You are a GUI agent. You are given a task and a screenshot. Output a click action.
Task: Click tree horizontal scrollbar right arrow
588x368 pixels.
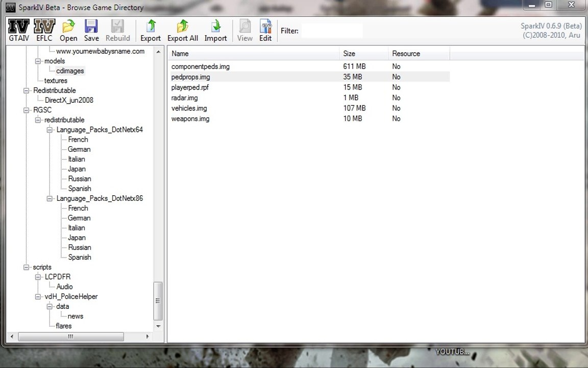tap(148, 336)
